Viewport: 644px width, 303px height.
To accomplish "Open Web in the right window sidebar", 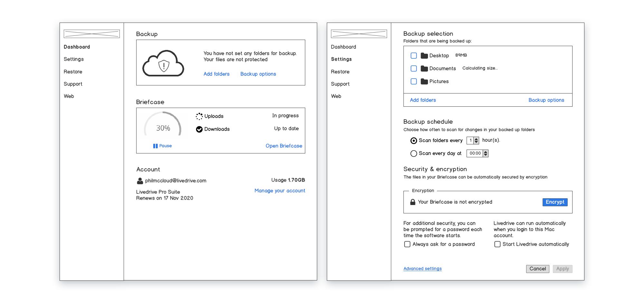I will tap(336, 96).
